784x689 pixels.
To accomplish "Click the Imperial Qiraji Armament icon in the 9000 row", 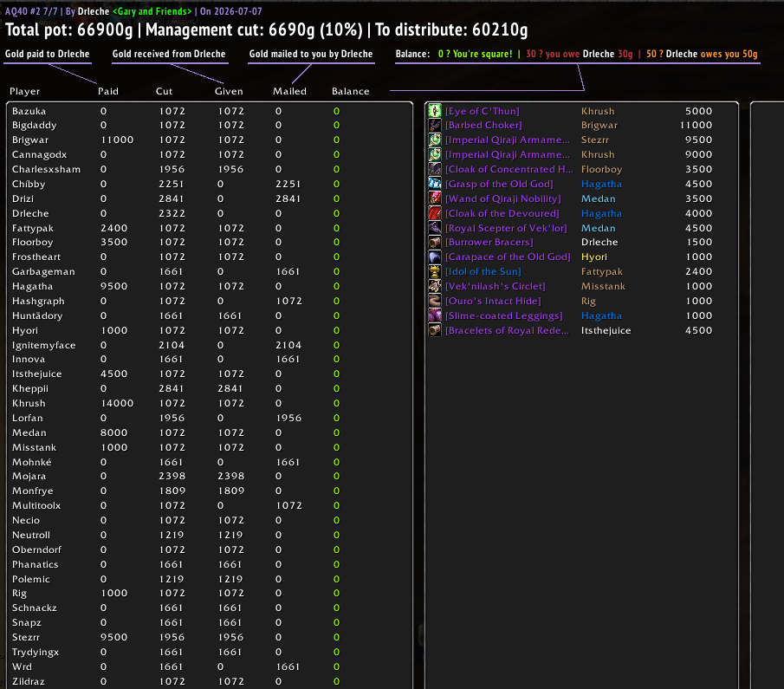I will coord(435,154).
